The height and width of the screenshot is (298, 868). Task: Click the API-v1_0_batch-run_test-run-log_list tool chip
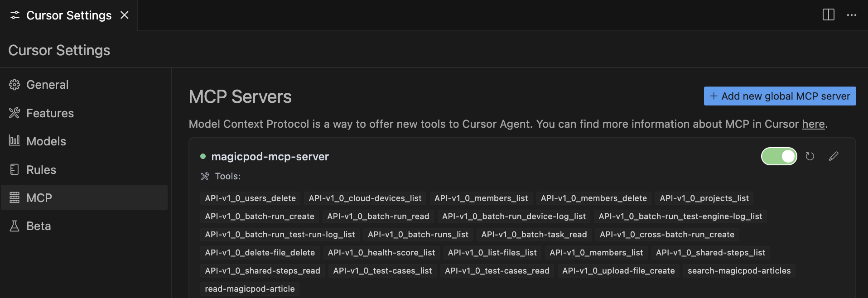pos(280,235)
